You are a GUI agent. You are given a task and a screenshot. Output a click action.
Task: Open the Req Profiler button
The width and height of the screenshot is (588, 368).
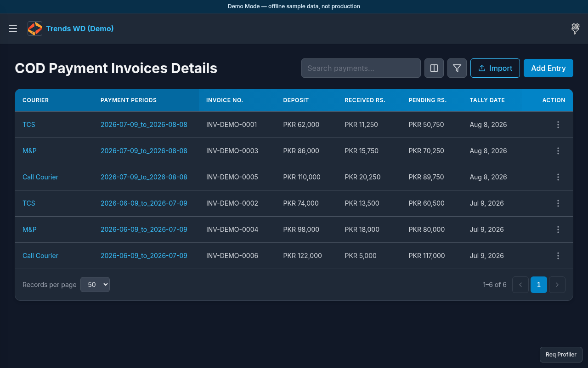(x=561, y=355)
